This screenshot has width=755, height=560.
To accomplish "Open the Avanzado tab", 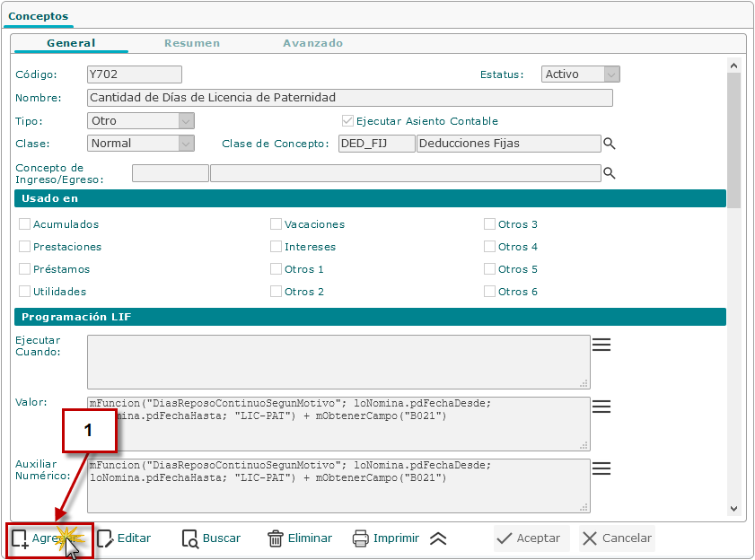I will (312, 43).
